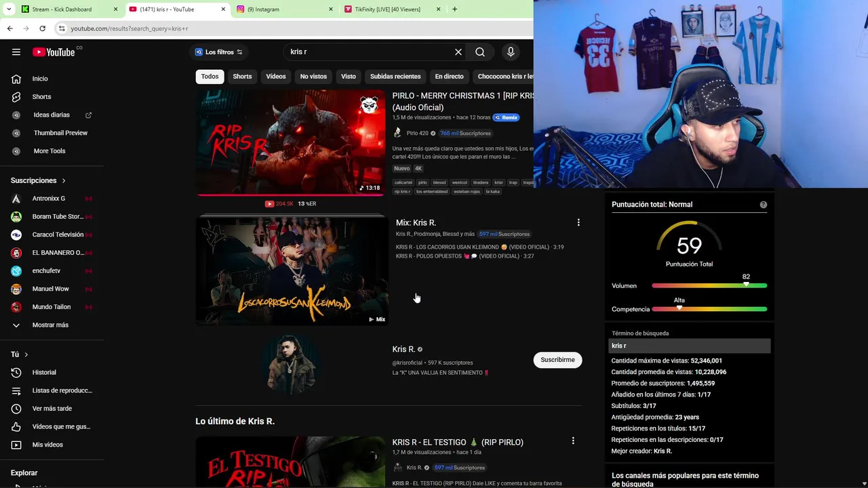Screen dimensions: 868x488
Task: Reload the page with refresh icon
Action: click(x=42, y=28)
